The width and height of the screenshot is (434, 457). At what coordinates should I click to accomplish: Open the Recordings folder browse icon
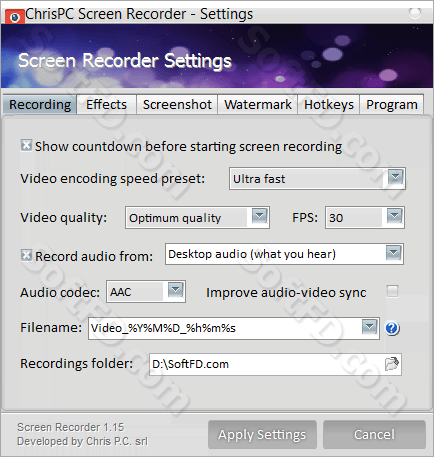392,364
